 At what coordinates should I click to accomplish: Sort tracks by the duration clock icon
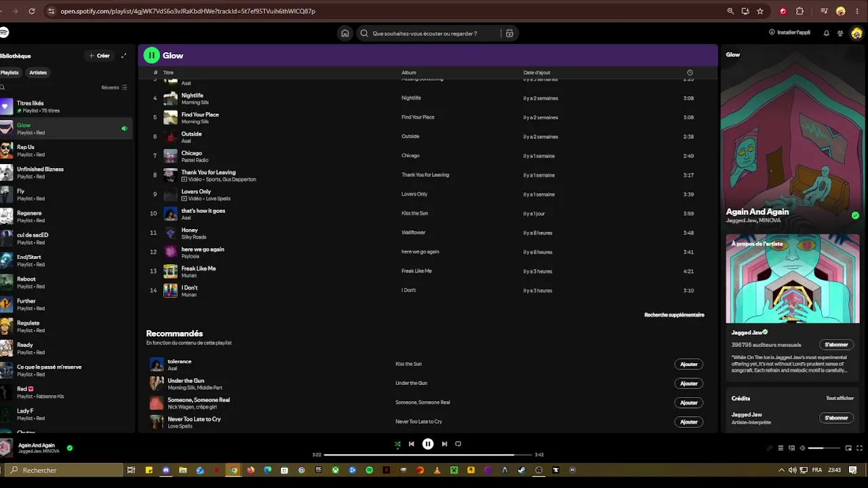click(690, 73)
